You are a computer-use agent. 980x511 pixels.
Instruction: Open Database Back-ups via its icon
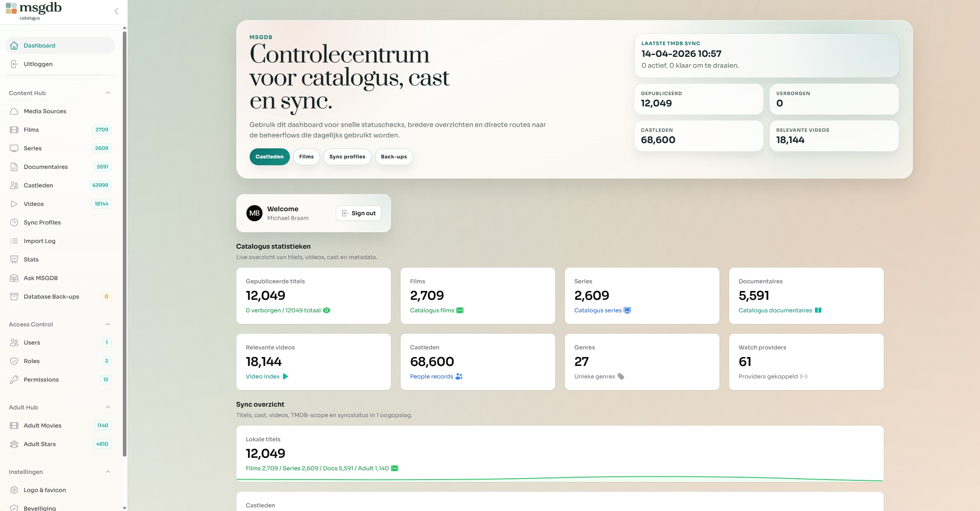(14, 296)
